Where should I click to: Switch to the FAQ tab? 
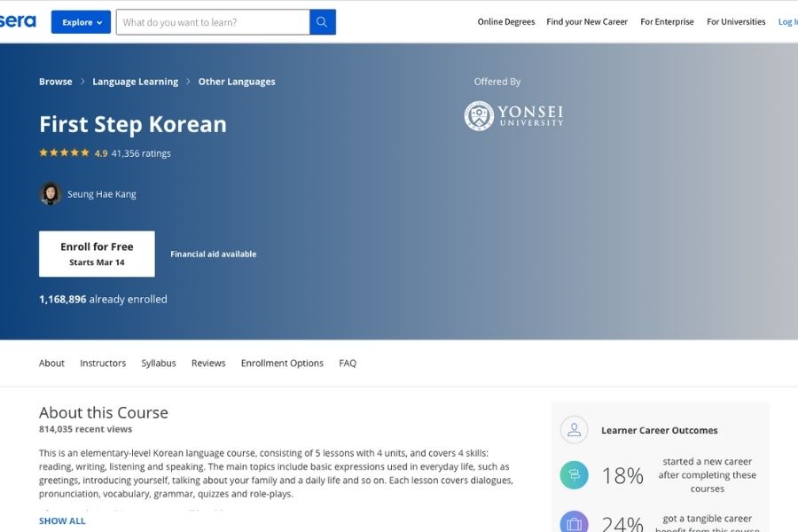pos(348,363)
